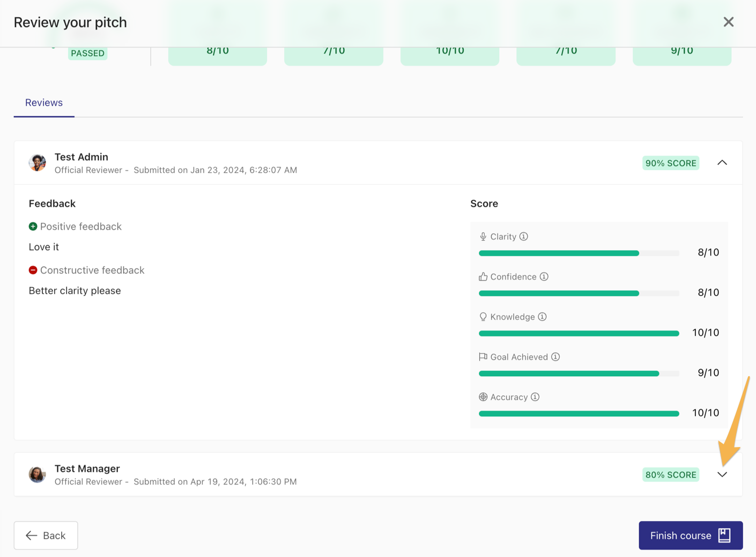The height and width of the screenshot is (557, 756).
Task: Click the Knowledge 10/10 value
Action: 706,333
